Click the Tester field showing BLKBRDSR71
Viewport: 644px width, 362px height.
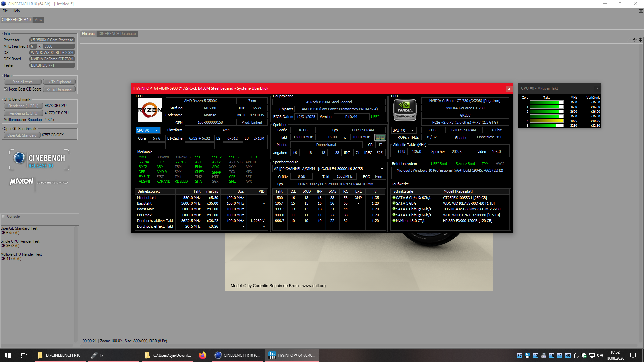click(x=52, y=65)
